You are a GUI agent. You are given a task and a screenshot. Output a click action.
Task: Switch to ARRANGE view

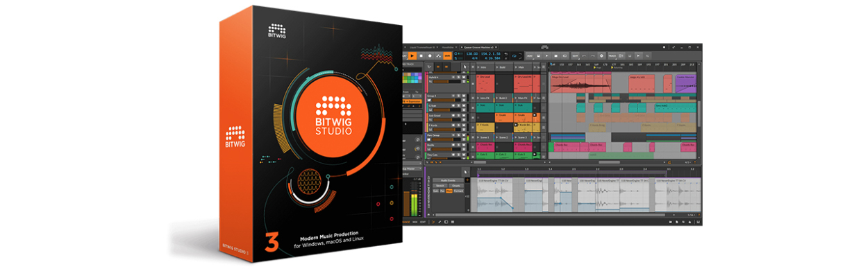pos(406,222)
